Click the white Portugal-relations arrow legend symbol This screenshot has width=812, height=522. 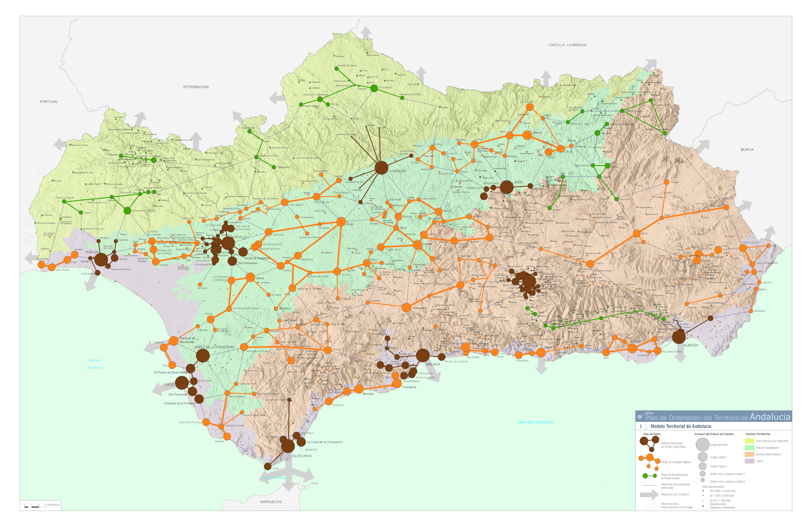pos(651,506)
